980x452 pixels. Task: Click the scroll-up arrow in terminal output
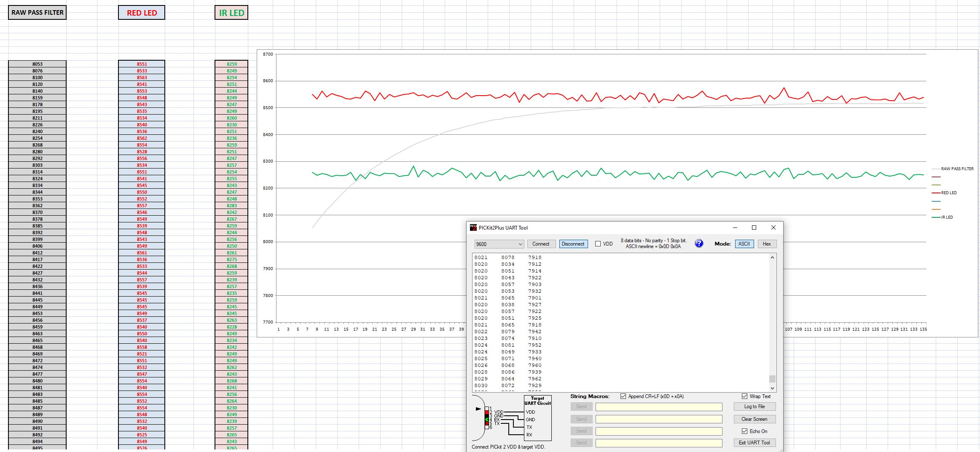pyautogui.click(x=772, y=257)
